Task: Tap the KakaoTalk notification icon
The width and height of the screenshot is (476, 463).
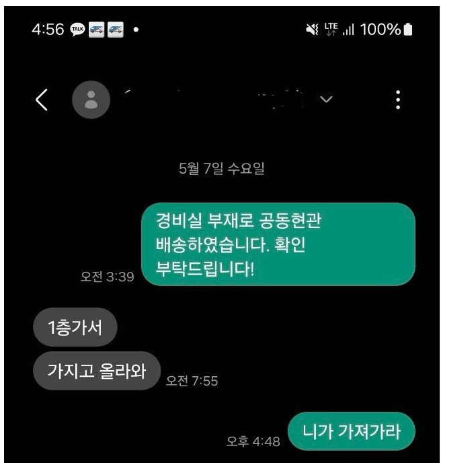Action: pos(77,30)
